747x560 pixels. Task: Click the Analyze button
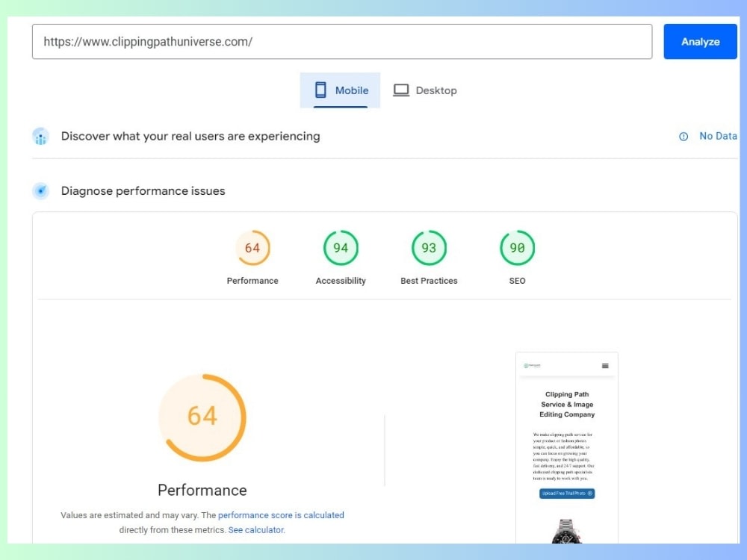point(700,41)
